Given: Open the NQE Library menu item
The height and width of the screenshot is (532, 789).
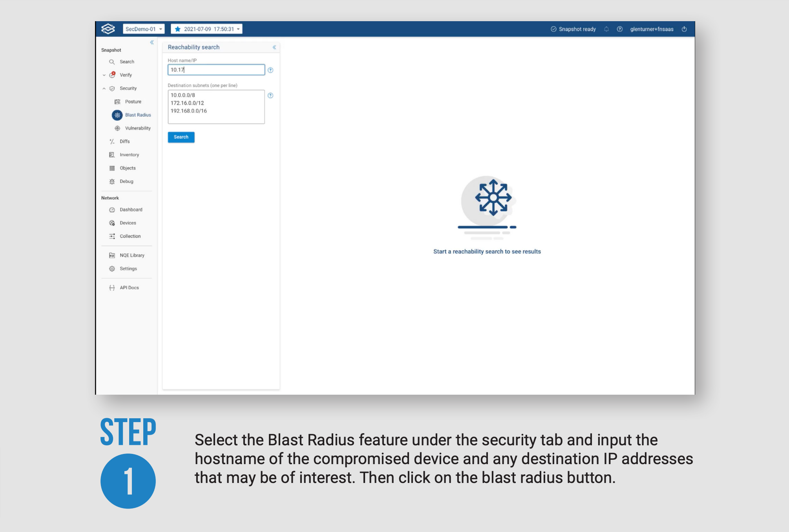Looking at the screenshot, I should 132,255.
